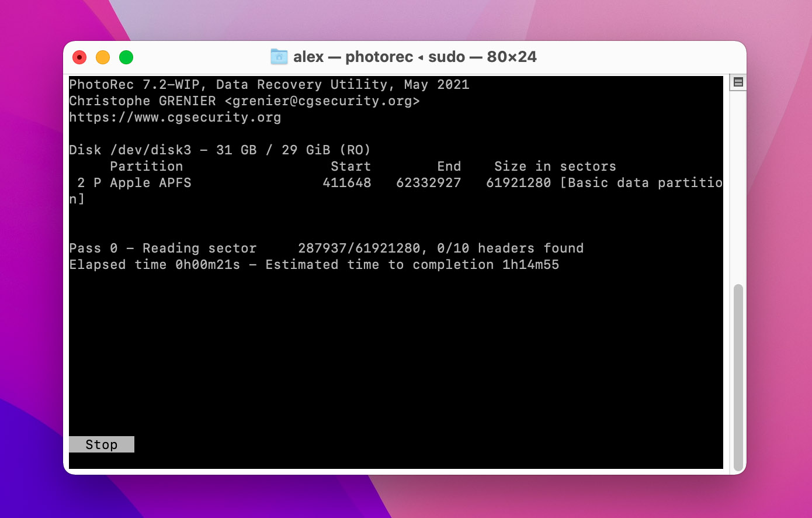The width and height of the screenshot is (812, 518).
Task: Click the "287937/61921280" sector progress text
Action: point(359,248)
